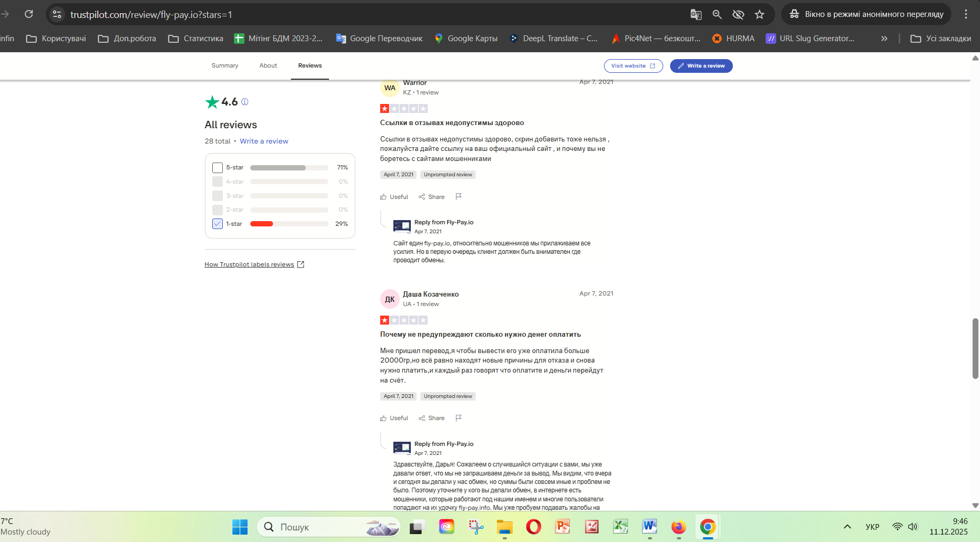Viewport: 980px width, 542px height.
Task: Open Excel from the taskbar
Action: 620,527
